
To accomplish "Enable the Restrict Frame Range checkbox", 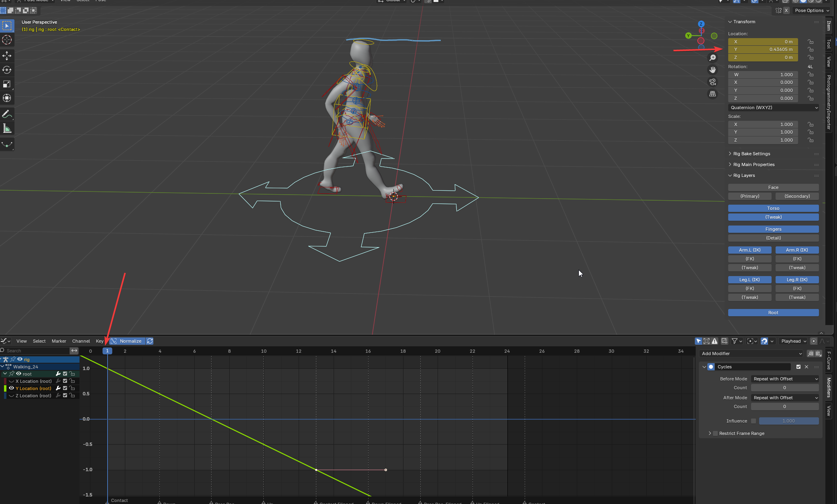I will click(x=715, y=433).
